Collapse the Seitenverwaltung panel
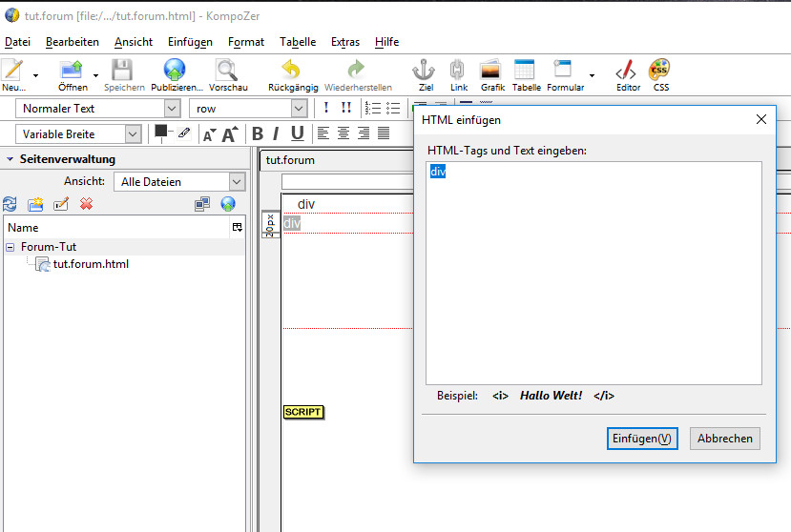This screenshot has width=791, height=532. (10, 159)
